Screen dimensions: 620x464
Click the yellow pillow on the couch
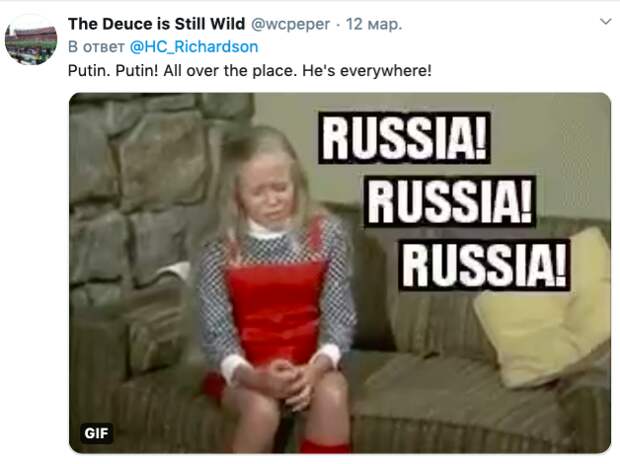pyautogui.click(x=544, y=311)
